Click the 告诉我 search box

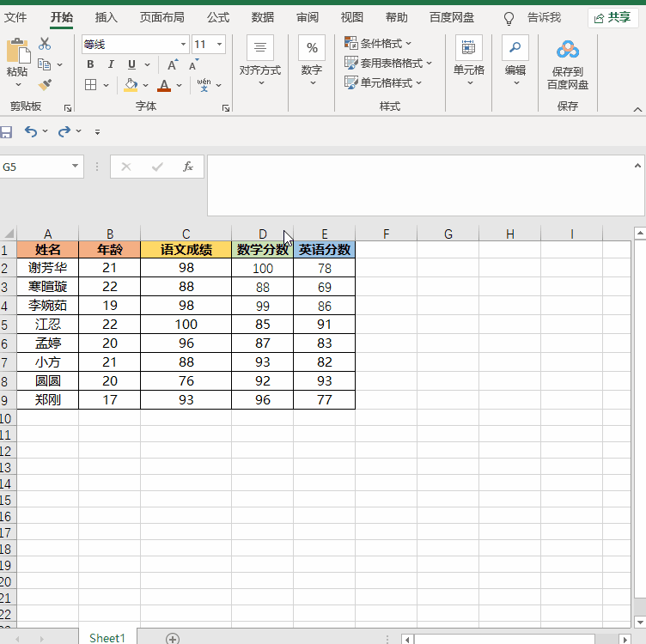coord(544,17)
